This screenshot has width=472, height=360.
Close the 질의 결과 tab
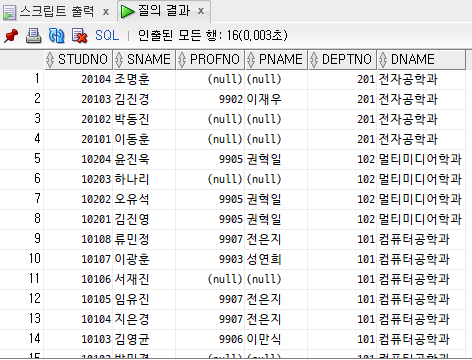point(201,11)
